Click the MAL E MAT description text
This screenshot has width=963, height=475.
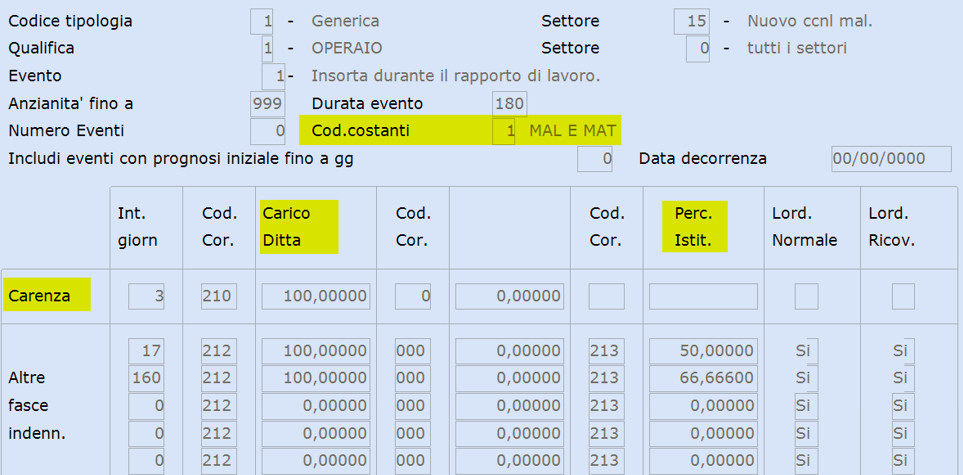pyautogui.click(x=572, y=130)
